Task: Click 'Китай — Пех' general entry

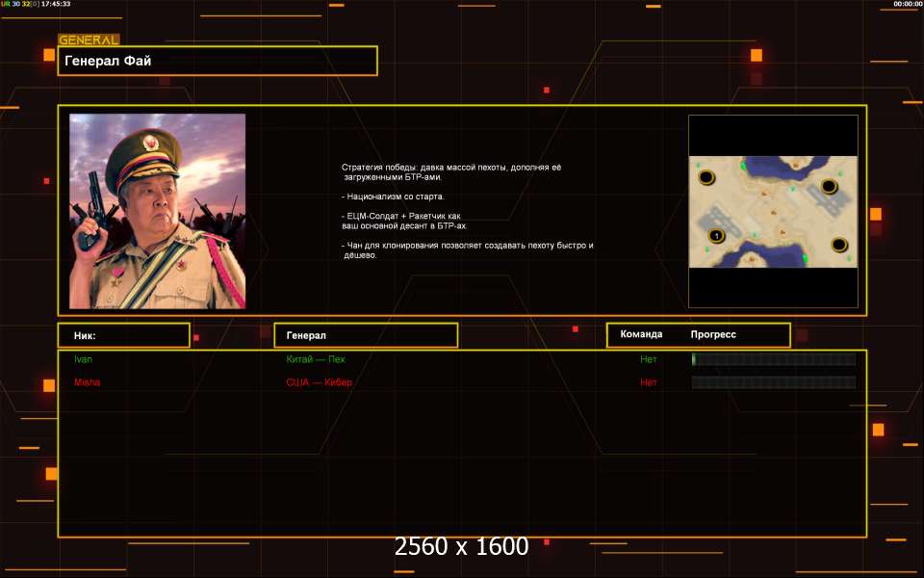Action: [x=316, y=359]
